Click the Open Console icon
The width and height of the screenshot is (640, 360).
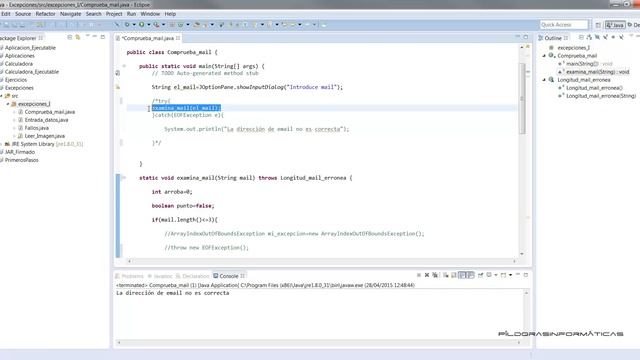[x=504, y=275]
